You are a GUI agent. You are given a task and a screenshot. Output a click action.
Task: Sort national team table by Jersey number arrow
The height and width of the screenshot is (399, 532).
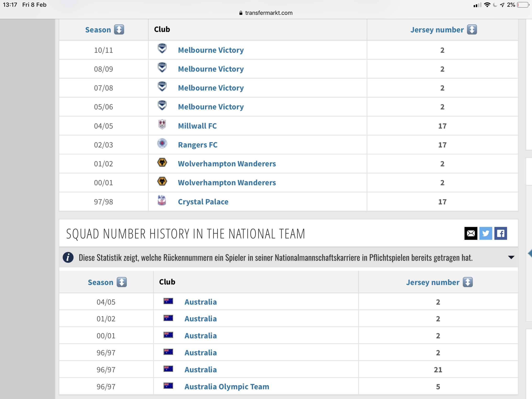[468, 282]
